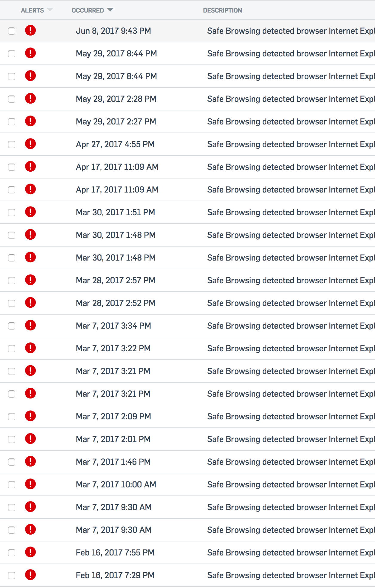Click alert icon for Apr 27, 2017 4:55 PM
375x588 pixels.
(30, 144)
